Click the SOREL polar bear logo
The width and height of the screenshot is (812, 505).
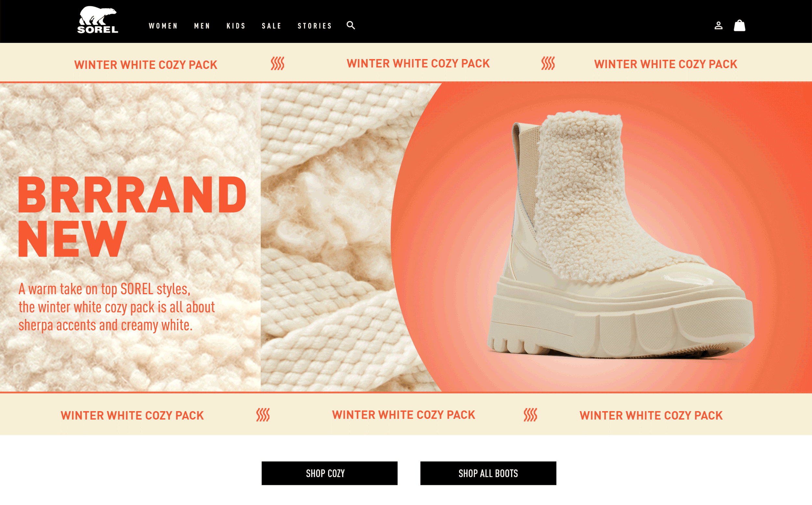pyautogui.click(x=97, y=20)
